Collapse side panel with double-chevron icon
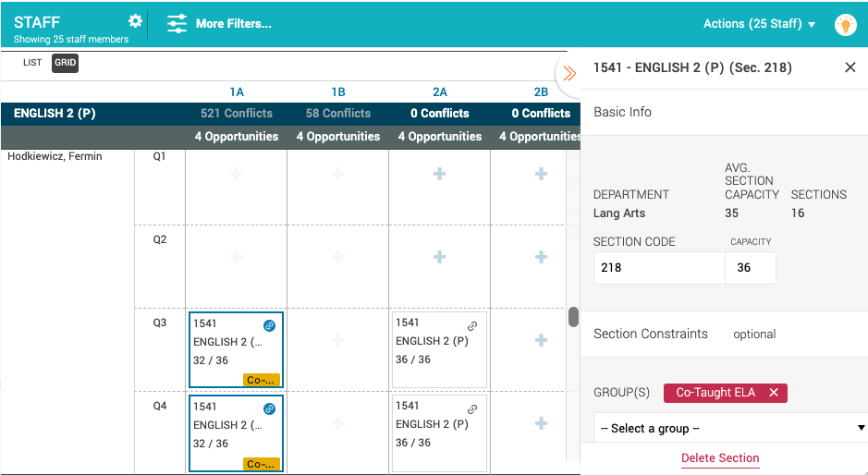868x475 pixels. (569, 74)
